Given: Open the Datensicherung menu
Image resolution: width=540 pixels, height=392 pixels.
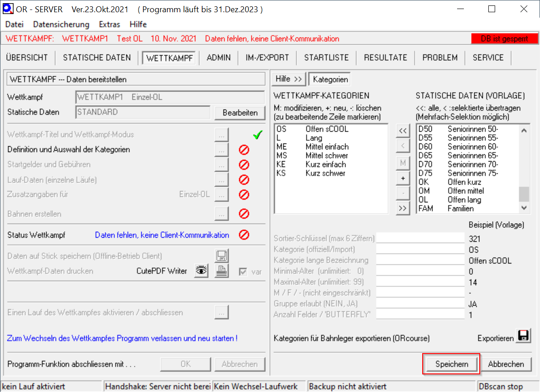Looking at the screenshot, I should pyautogui.click(x=61, y=24).
